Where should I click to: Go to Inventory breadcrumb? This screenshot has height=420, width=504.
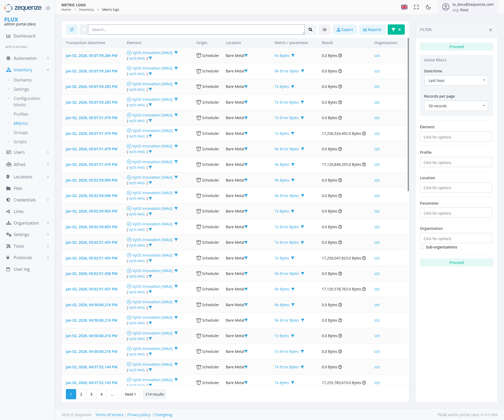tap(86, 10)
